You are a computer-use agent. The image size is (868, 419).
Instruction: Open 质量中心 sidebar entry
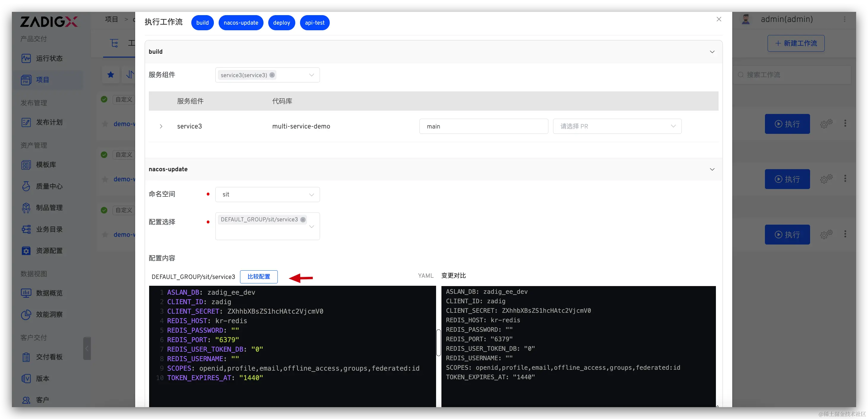pos(42,186)
